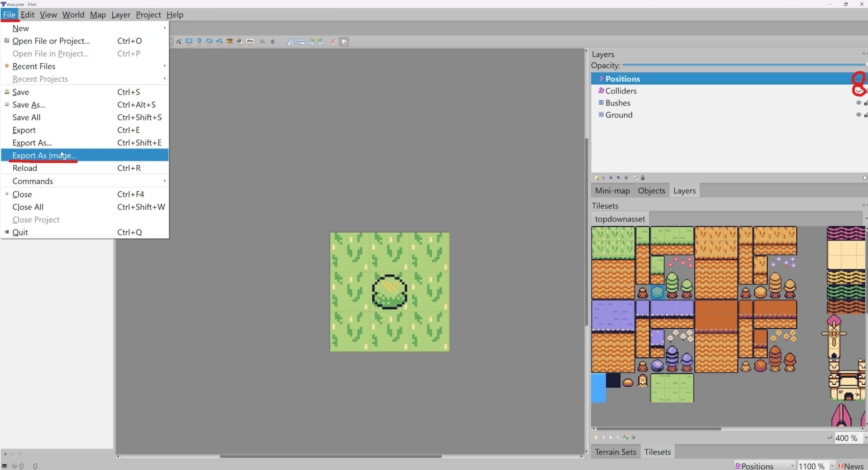Click the New Layer icon
The image size is (868, 470).
tap(596, 177)
